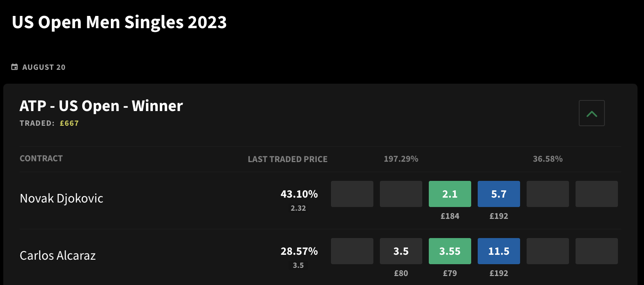The height and width of the screenshot is (285, 644).
Task: Click the last empty price box for Djokovic
Action: pos(597,194)
